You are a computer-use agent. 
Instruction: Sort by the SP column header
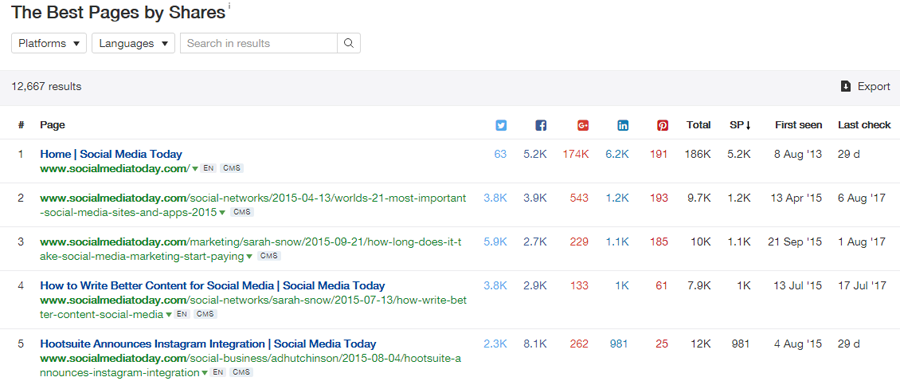pos(740,125)
